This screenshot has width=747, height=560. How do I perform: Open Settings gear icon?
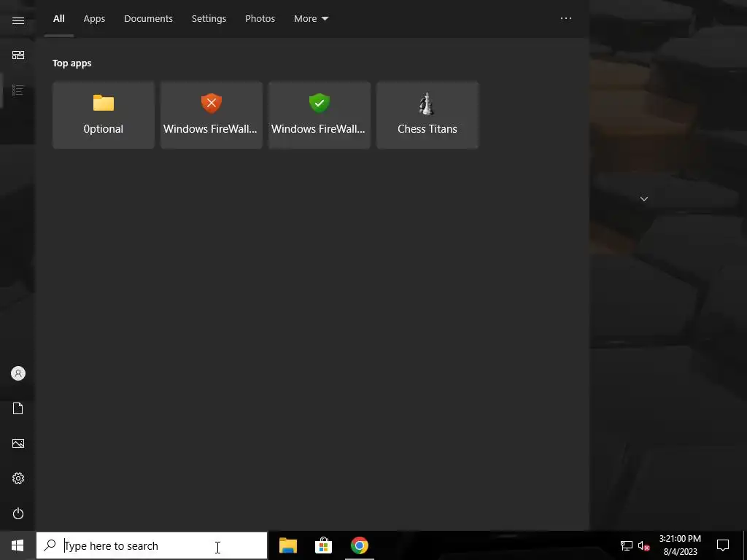coord(18,478)
